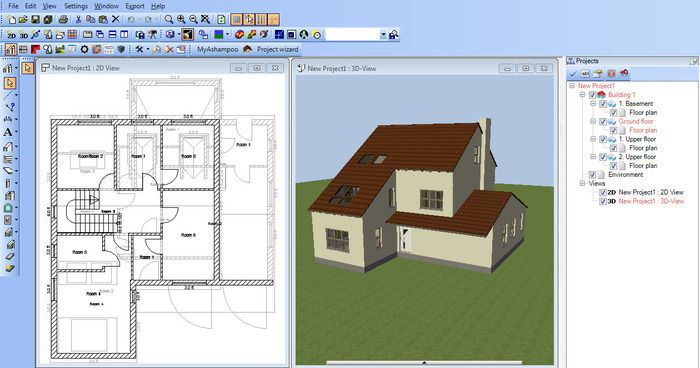Viewport: 700px width, 368px height.
Task: Collapse the 2. Upper floor tree node
Action: pos(593,157)
